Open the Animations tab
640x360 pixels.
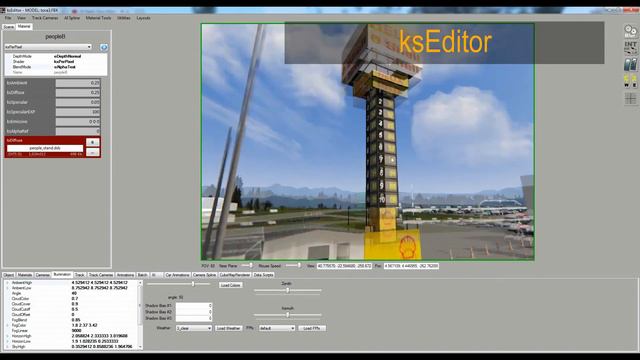coord(125,275)
